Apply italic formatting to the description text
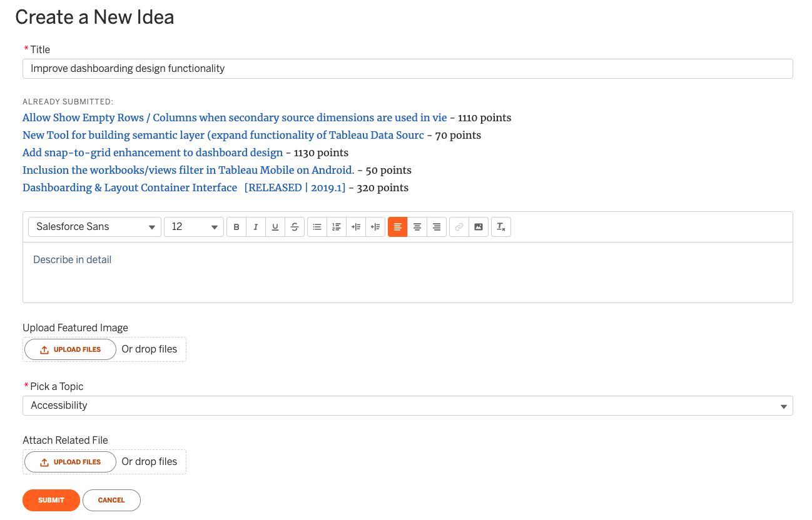The image size is (812, 520). pos(255,227)
